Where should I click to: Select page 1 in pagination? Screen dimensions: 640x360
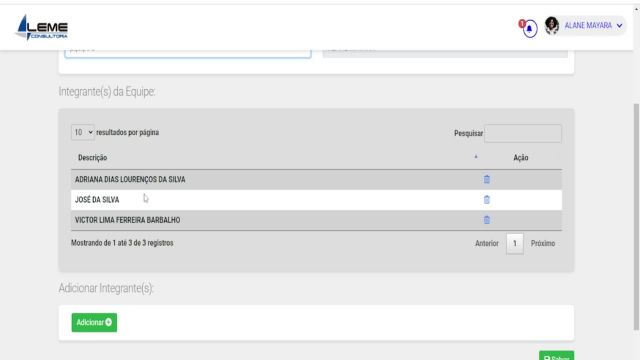point(515,244)
